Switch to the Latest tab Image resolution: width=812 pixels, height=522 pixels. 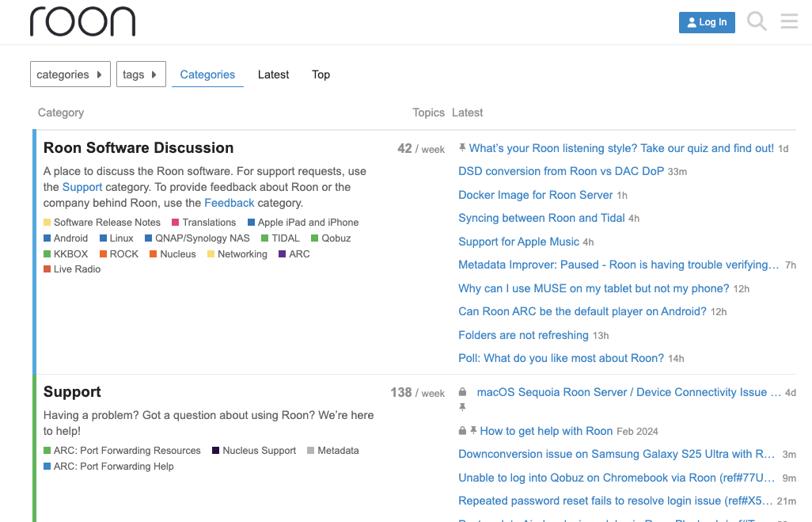[x=273, y=74]
